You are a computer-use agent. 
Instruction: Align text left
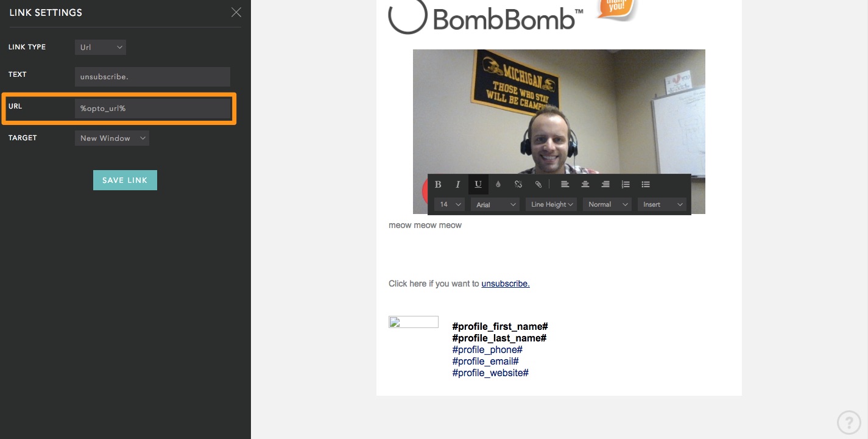(565, 184)
